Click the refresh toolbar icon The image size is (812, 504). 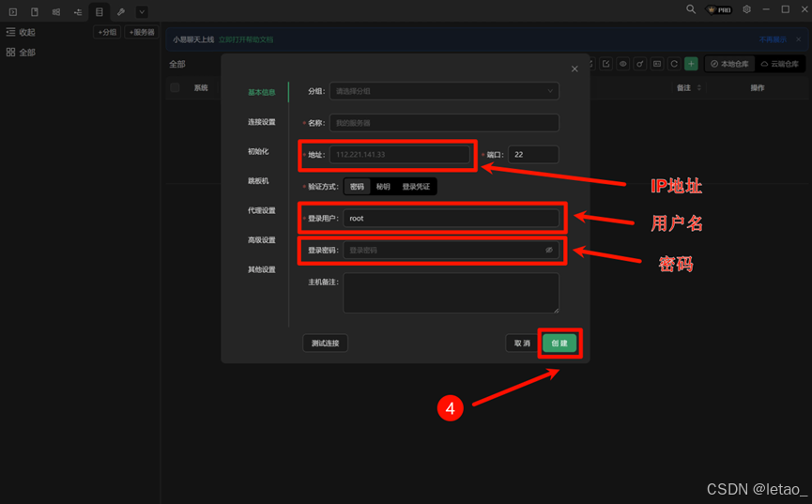click(x=674, y=64)
